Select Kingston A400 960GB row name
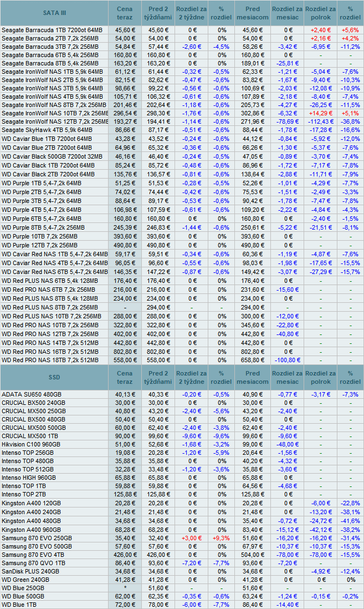 (x=32, y=530)
